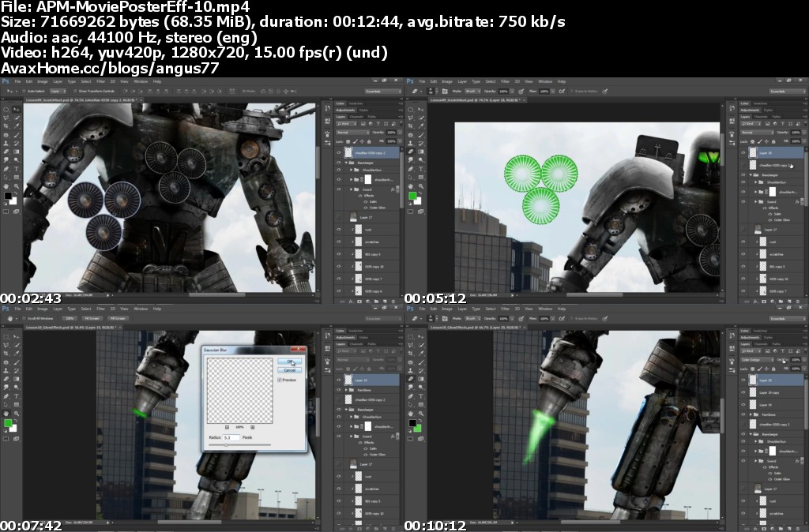809x532 pixels.
Task: Filter layers by type (T) in the 00:02:43 frame
Action: (378, 124)
